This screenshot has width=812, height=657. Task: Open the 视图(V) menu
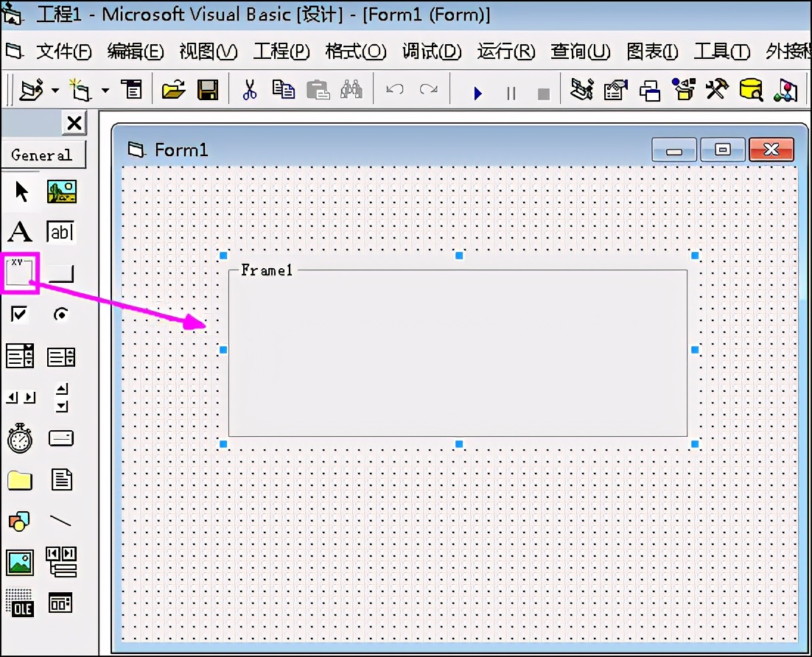point(209,52)
